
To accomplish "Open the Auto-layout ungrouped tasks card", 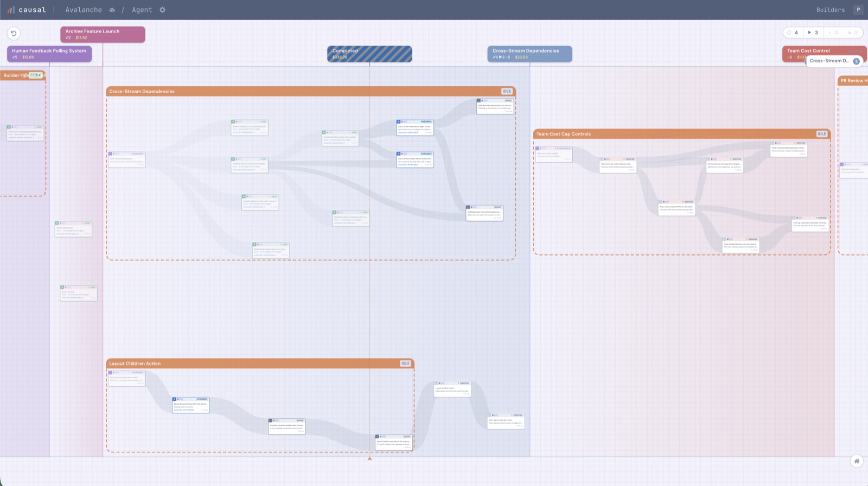I will [506, 421].
